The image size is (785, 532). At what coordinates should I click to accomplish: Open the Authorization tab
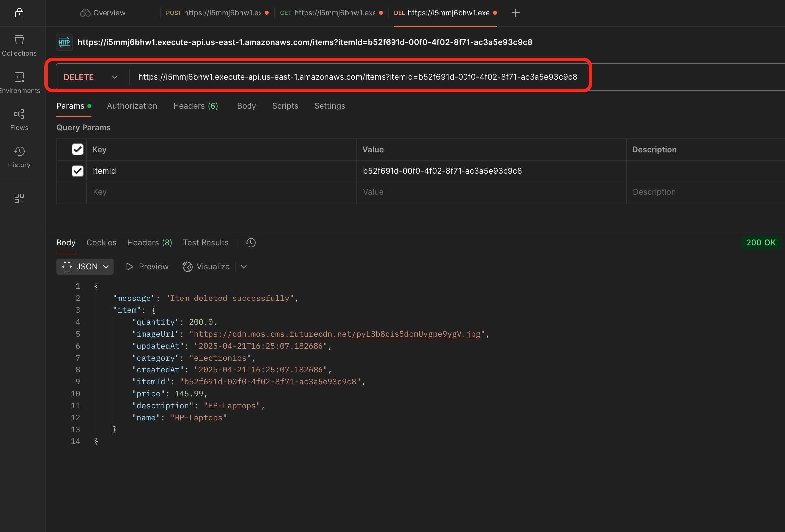tap(132, 106)
